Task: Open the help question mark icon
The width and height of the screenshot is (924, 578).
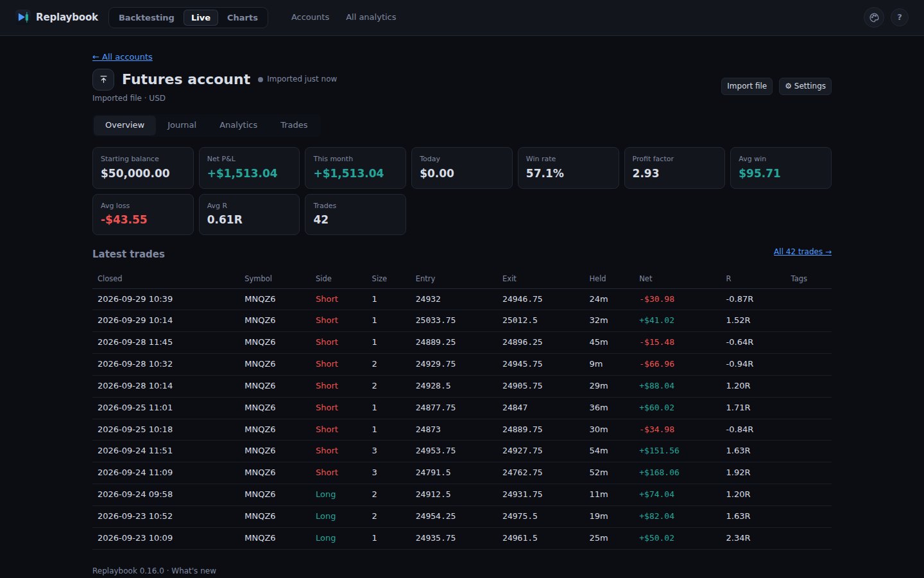Action: click(x=900, y=17)
